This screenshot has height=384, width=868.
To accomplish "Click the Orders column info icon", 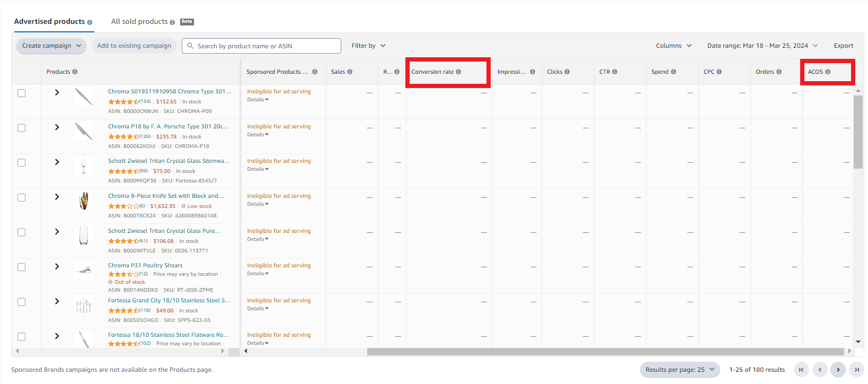I will 779,72.
